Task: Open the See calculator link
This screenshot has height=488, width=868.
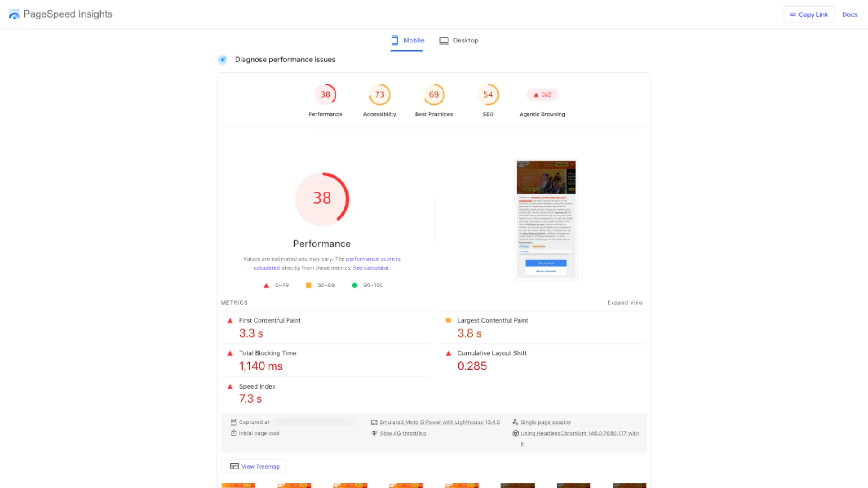Action: (371, 268)
